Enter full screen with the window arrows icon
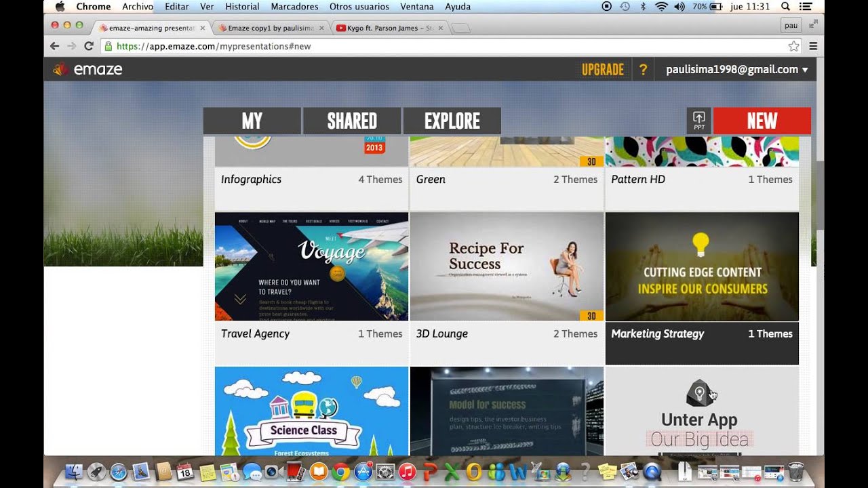The height and width of the screenshot is (488, 868). pyautogui.click(x=813, y=24)
